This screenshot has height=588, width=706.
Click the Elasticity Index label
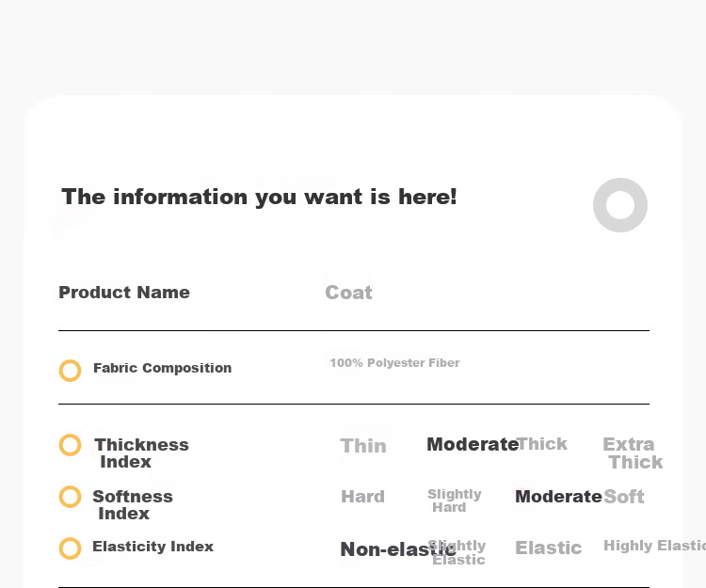[152, 547]
